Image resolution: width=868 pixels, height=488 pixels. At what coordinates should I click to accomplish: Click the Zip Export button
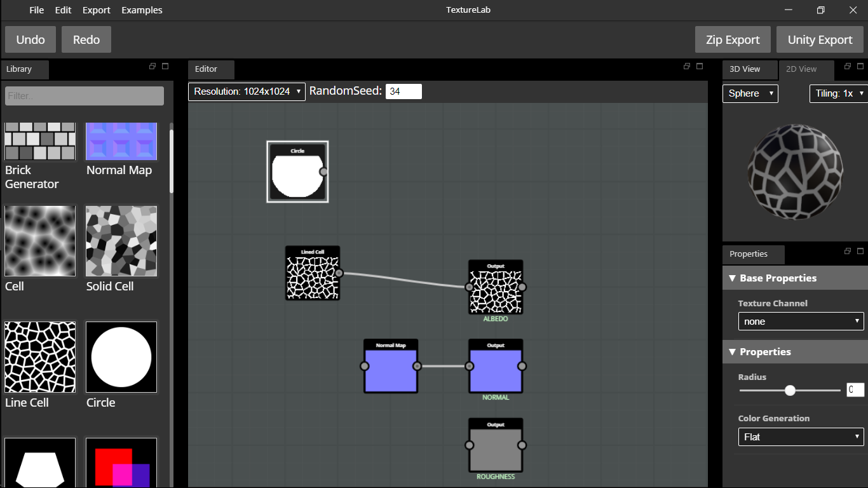[x=733, y=39]
